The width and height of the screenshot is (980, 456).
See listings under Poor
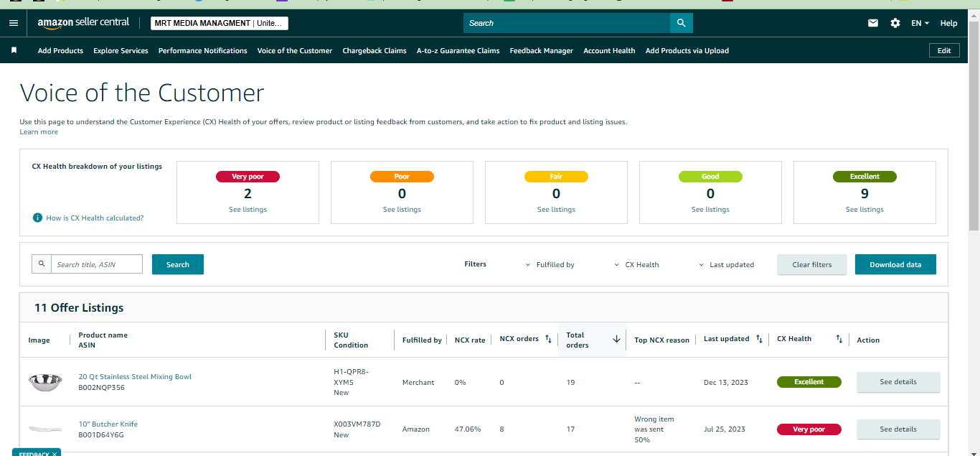[402, 210]
